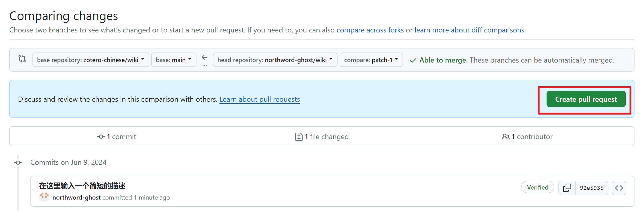Screen dimensions: 644x214
Task: Copy the full commit SHA icon
Action: click(x=567, y=188)
